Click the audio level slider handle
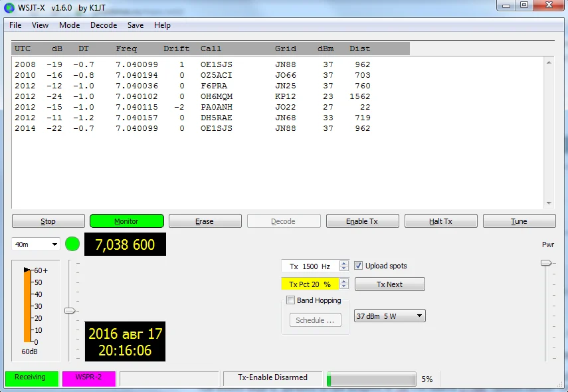Screen dimensions: 568x392 click(70, 310)
